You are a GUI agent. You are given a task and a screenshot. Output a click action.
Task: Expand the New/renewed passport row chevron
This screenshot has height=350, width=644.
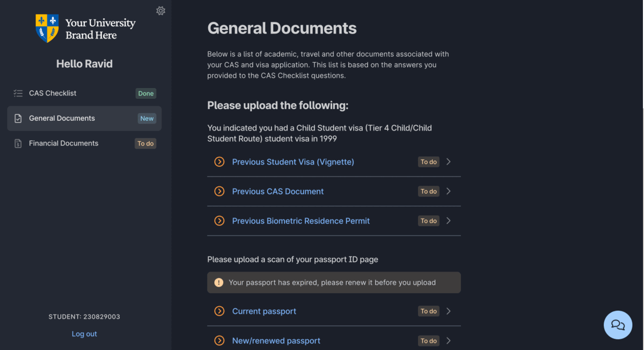coord(449,340)
